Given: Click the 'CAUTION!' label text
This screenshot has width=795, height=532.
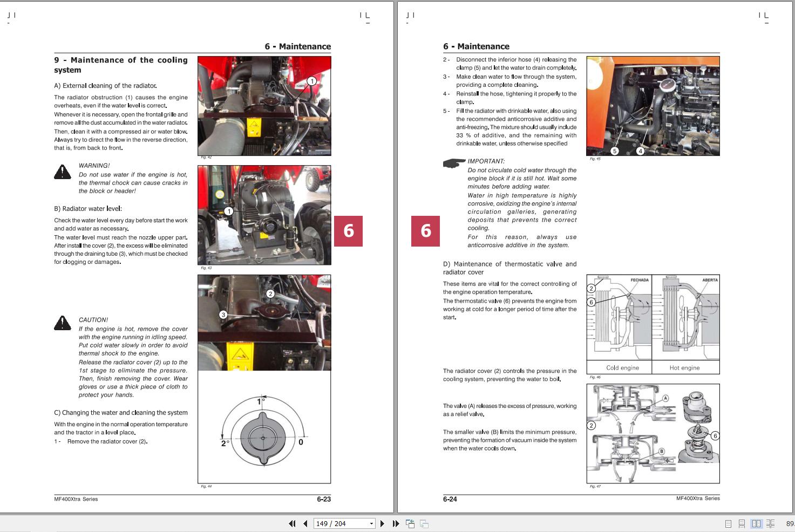Looking at the screenshot, I should point(93,320).
